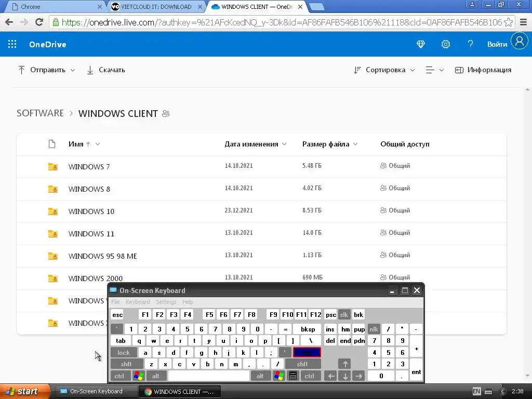Screen dimensions: 532x399
Task: Click the file type column icon
Action: (x=52, y=144)
